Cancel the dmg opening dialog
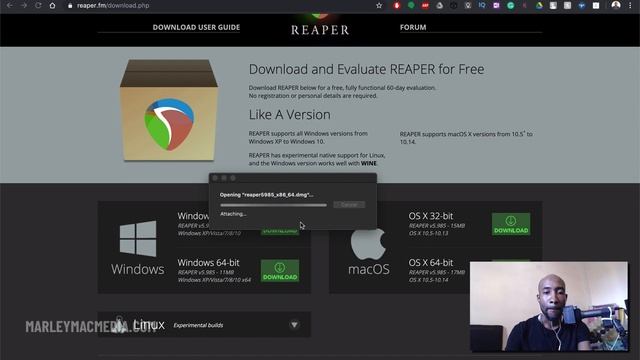This screenshot has height=360, width=640. [x=349, y=204]
